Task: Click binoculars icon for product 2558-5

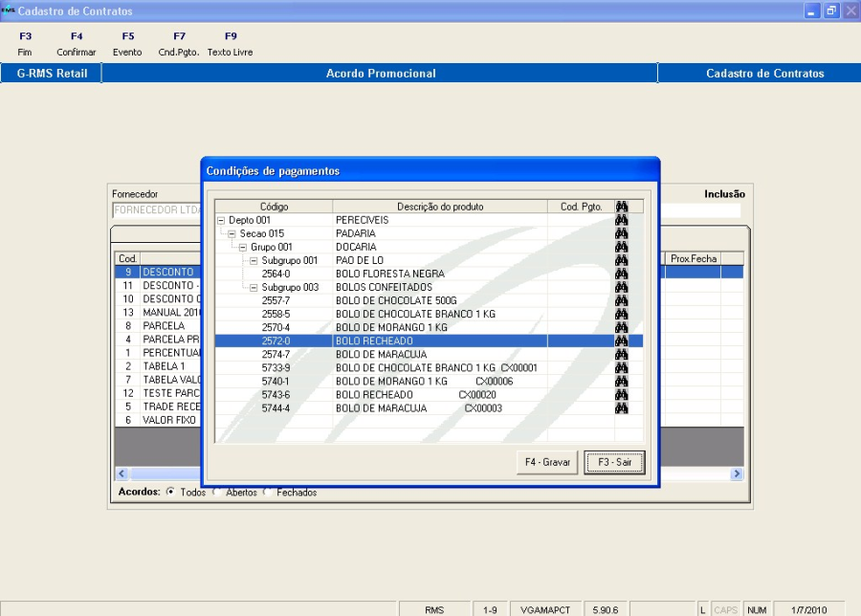Action: coord(621,314)
